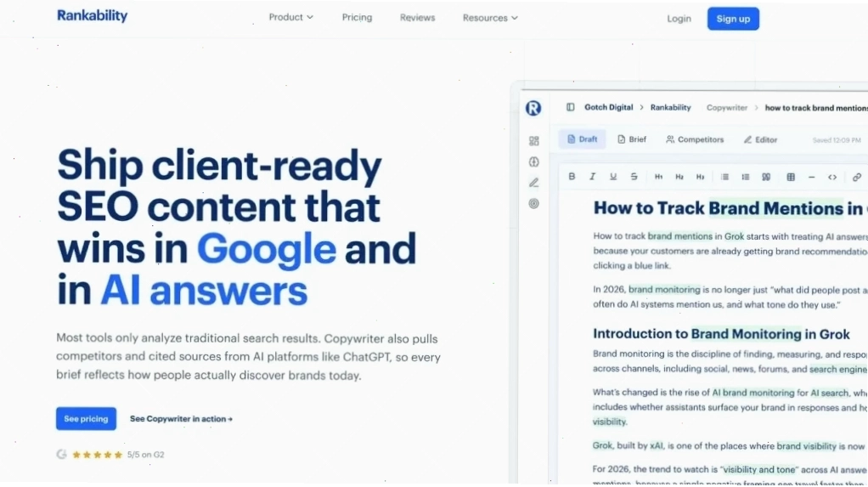Viewport: 868px width, 487px height.
Task: Click the See pricing button
Action: (86, 418)
